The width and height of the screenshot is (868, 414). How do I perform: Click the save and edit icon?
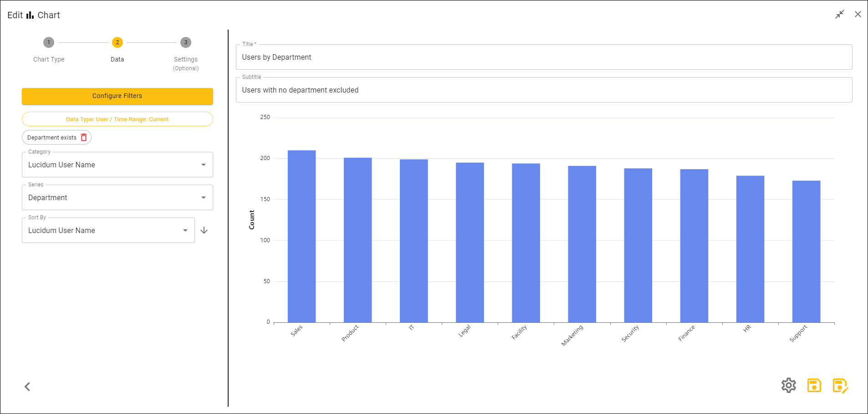(x=840, y=386)
